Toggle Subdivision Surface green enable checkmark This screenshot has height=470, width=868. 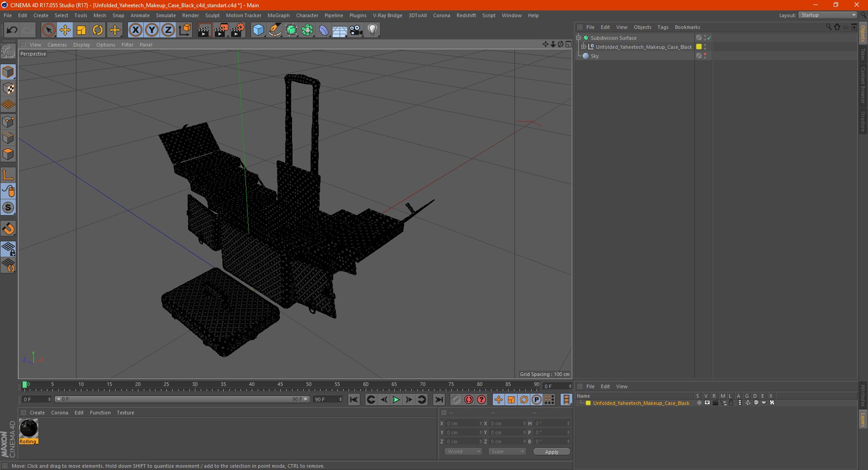click(x=709, y=38)
